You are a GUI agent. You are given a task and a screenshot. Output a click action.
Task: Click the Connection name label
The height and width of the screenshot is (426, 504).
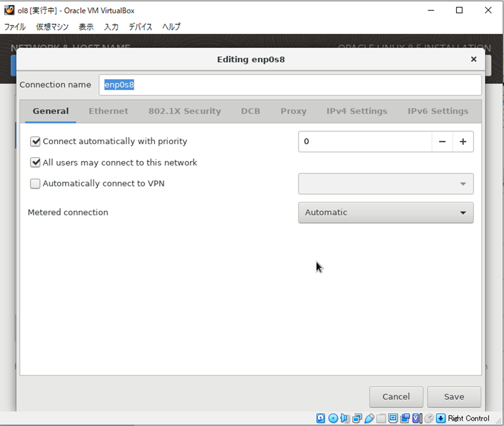[55, 85]
